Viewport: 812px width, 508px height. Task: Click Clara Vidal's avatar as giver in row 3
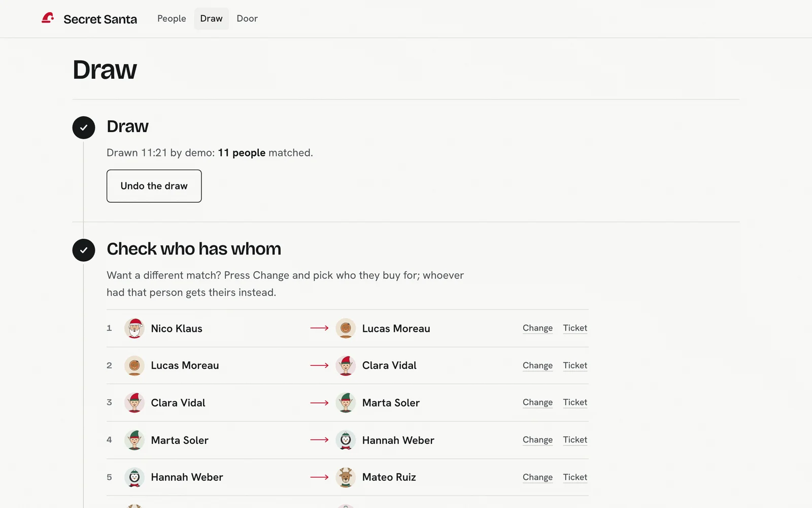[134, 402]
